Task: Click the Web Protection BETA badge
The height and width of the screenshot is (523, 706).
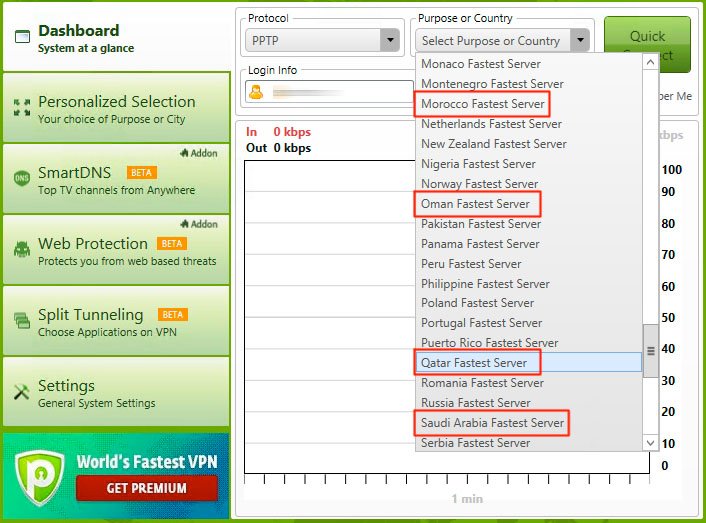Action: (172, 243)
